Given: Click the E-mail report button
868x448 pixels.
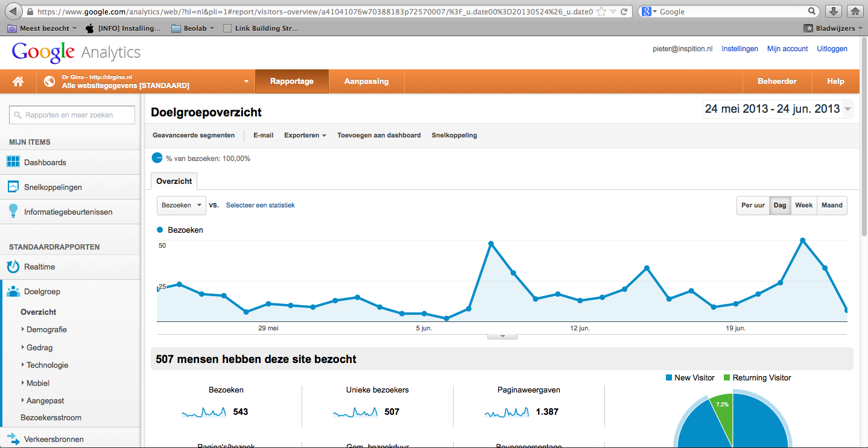Looking at the screenshot, I should coord(264,135).
